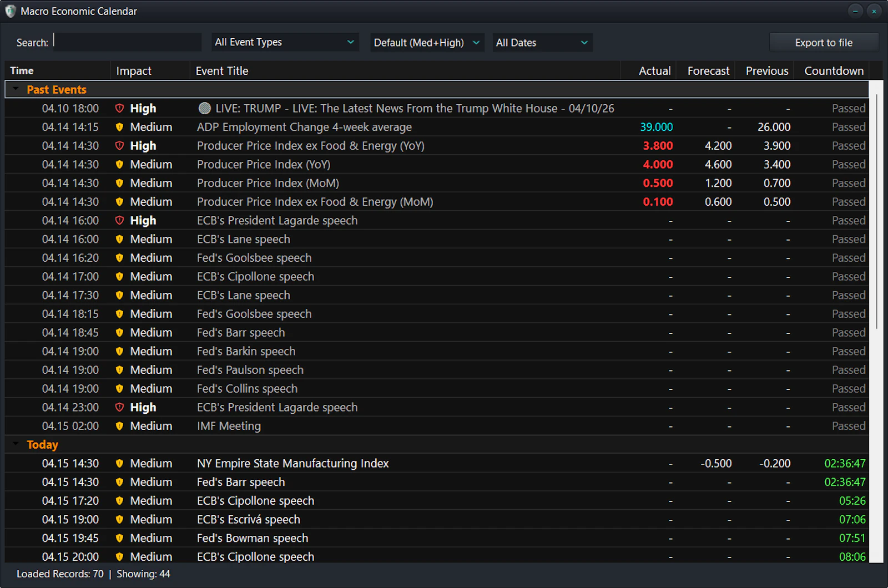This screenshot has width=888, height=588.
Task: Click the globe icon on the LIVE: TRUMP row
Action: point(204,108)
